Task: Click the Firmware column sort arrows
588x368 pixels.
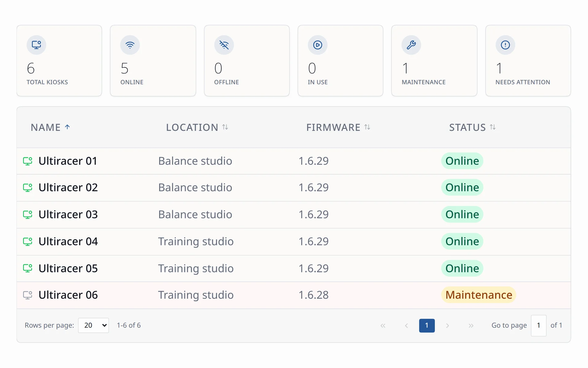Action: 367,127
